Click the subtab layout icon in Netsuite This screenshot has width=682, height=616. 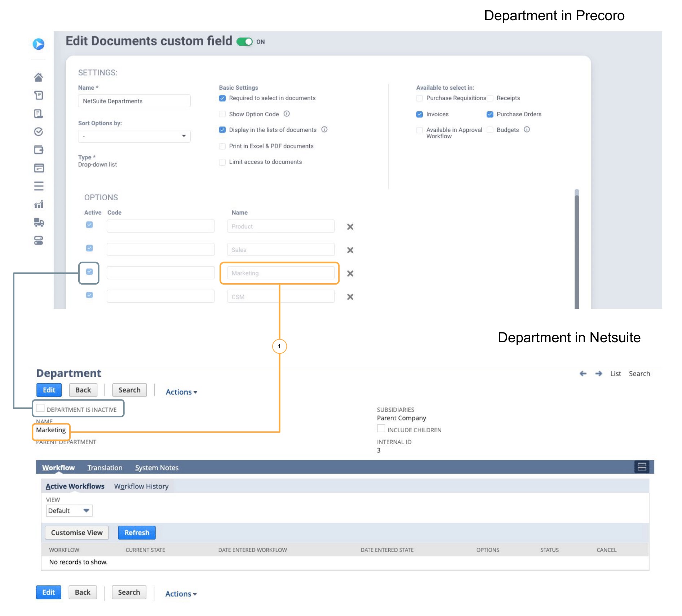pos(642,467)
